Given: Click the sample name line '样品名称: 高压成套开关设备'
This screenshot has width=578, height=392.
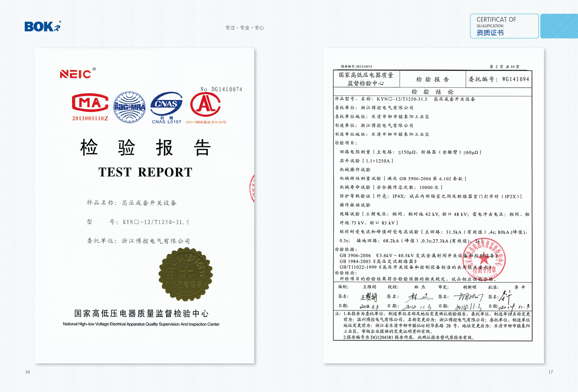Looking at the screenshot, I should (132, 203).
